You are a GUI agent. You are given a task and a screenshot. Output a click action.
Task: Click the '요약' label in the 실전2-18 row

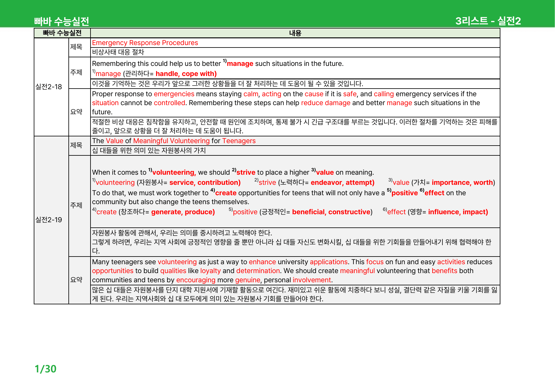coord(76,112)
